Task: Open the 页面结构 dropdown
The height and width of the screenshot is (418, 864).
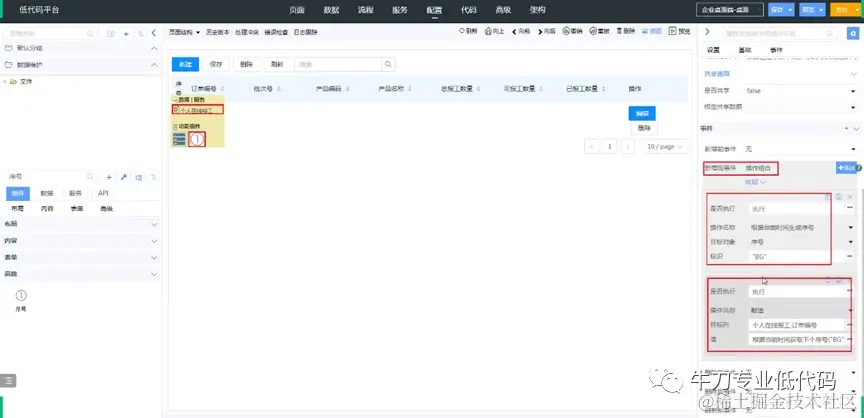Action: (x=184, y=32)
